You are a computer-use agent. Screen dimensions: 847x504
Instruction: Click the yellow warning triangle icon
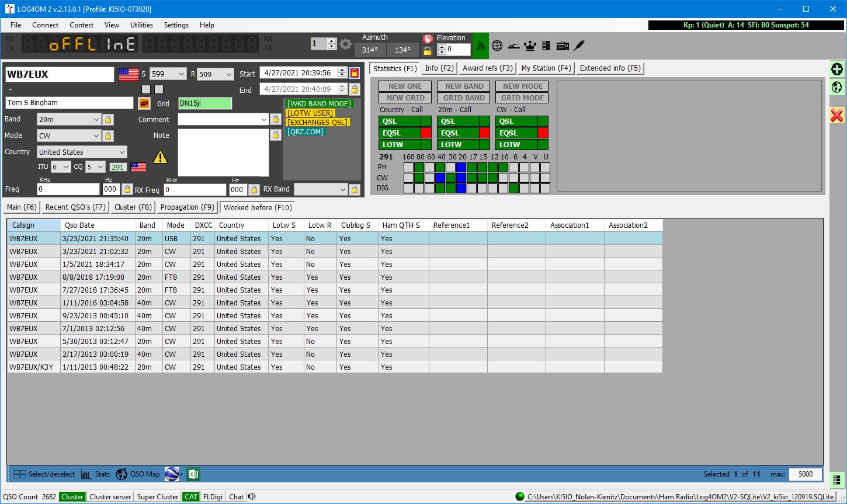(160, 157)
